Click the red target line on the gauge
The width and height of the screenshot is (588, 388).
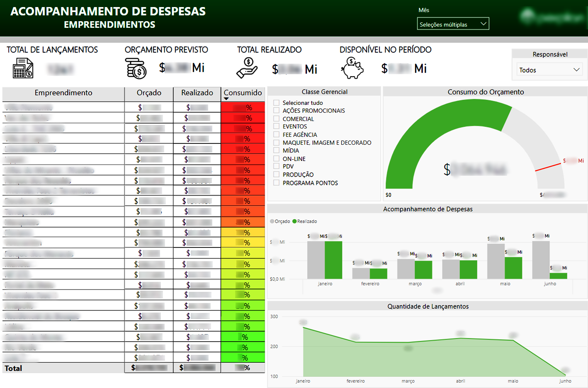click(548, 167)
